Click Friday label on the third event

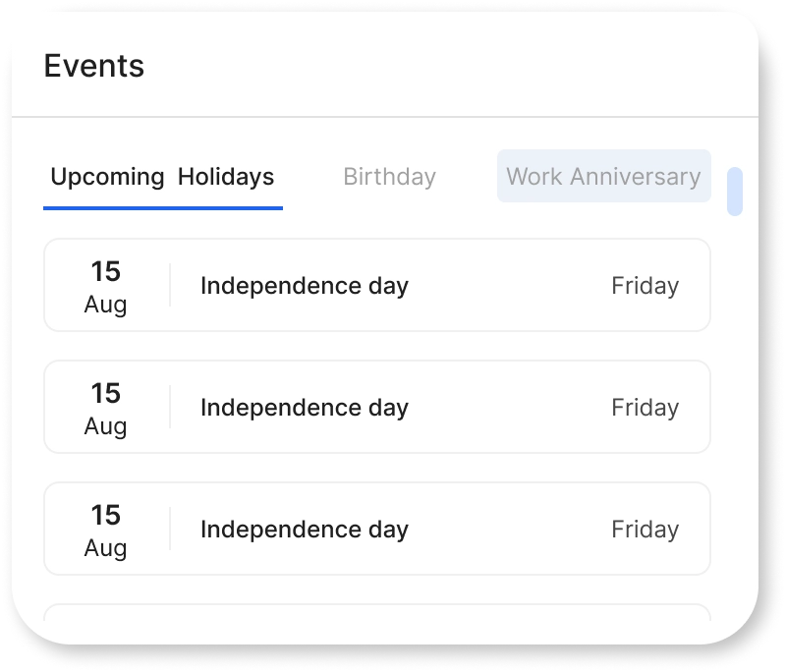(646, 529)
